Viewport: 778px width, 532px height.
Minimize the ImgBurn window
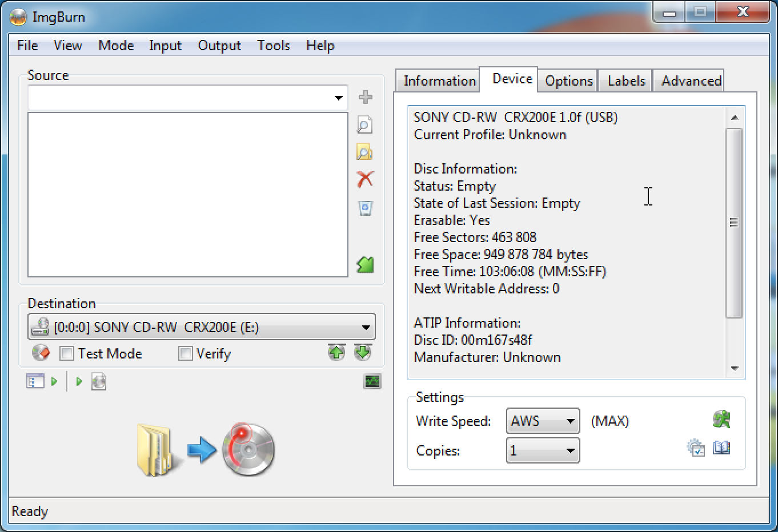click(x=669, y=13)
